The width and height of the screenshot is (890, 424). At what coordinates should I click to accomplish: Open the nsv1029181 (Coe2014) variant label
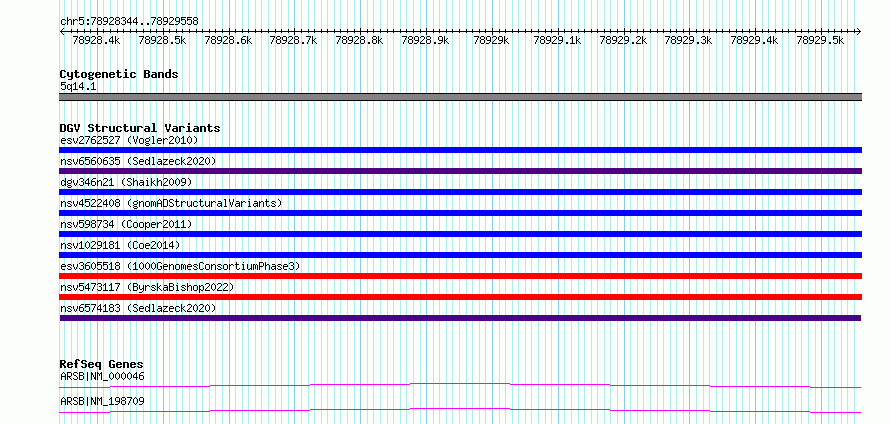pos(120,245)
